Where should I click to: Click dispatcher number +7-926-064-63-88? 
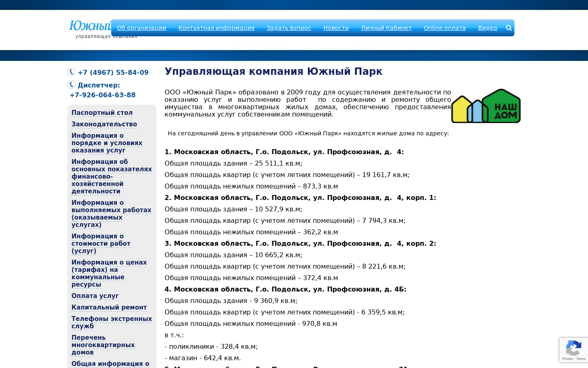pyautogui.click(x=102, y=95)
